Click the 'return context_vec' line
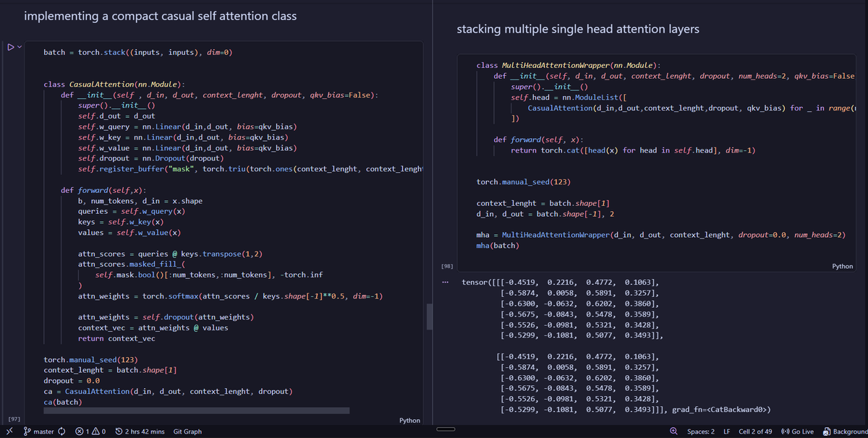 116,338
